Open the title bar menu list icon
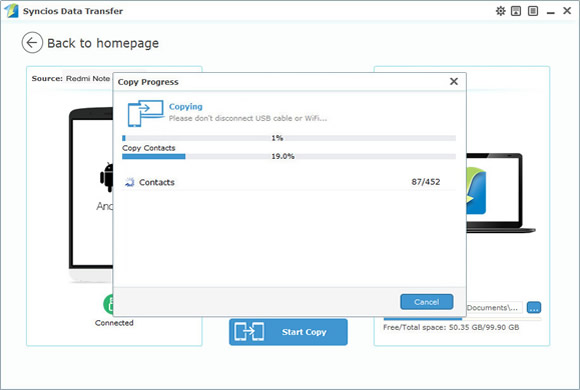Image resolution: width=580 pixels, height=390 pixels. click(x=533, y=11)
